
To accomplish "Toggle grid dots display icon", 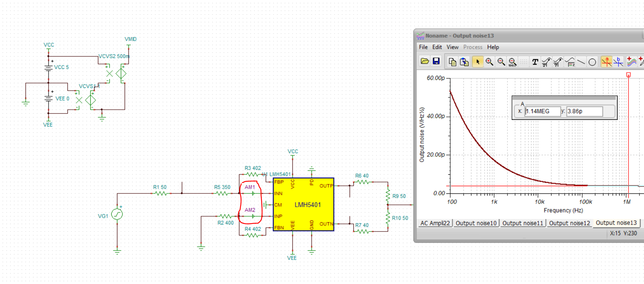I will click(x=524, y=62).
